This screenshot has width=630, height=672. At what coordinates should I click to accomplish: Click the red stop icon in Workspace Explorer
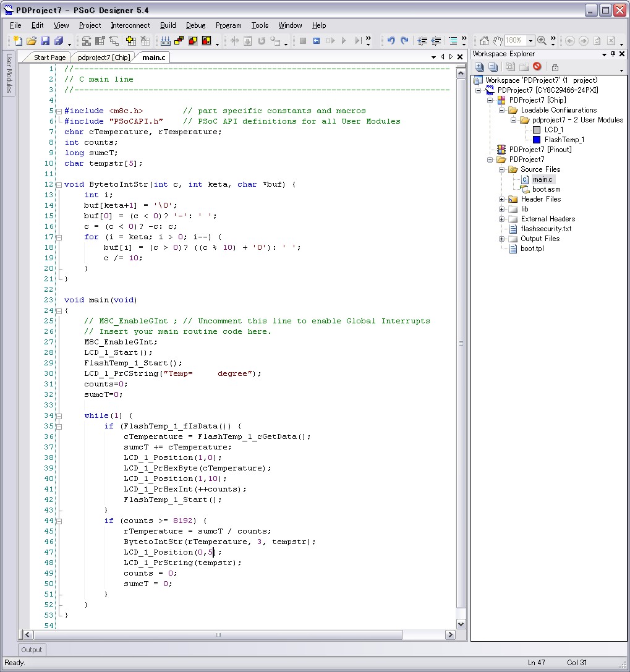537,67
